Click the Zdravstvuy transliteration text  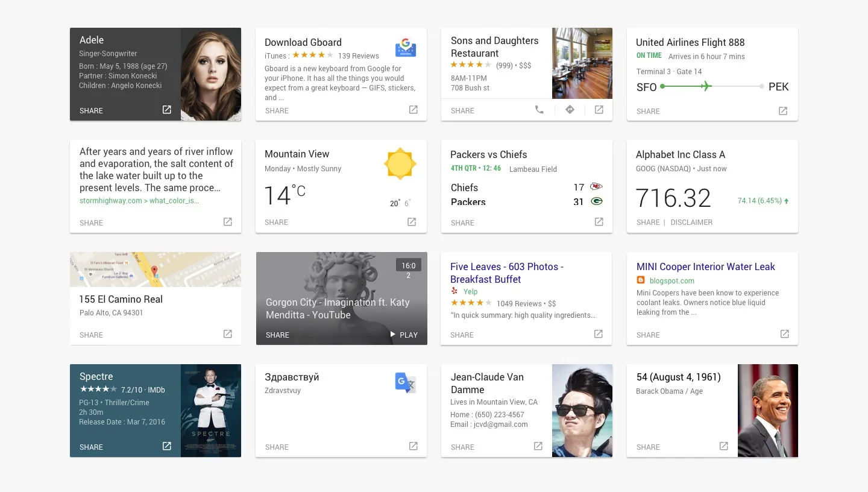(x=283, y=391)
